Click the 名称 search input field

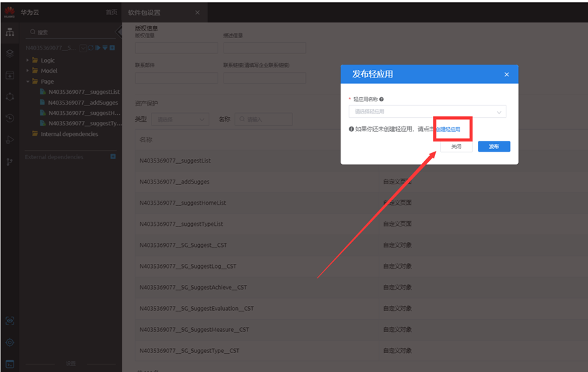coord(264,119)
